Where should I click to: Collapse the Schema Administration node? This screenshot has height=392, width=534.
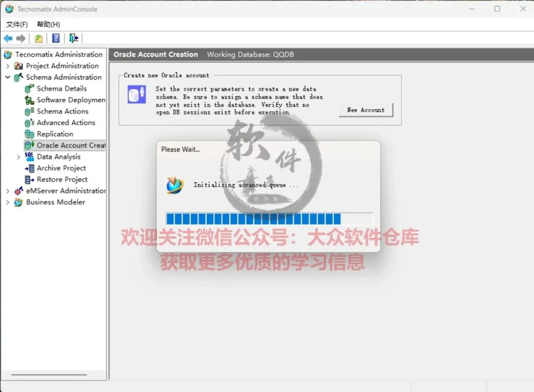tap(7, 77)
